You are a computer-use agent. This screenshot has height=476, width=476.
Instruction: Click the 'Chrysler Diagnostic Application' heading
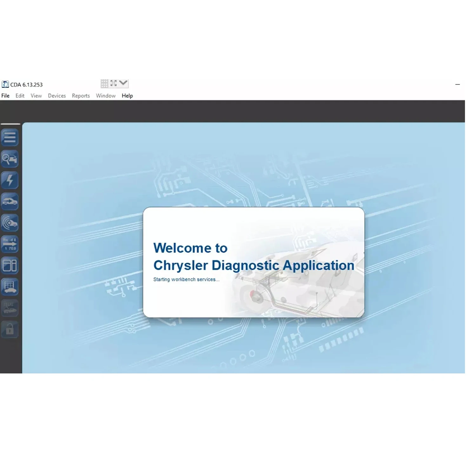(254, 266)
